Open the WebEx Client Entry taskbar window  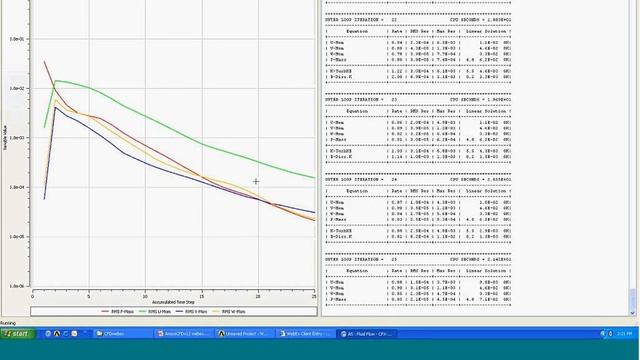click(x=306, y=333)
